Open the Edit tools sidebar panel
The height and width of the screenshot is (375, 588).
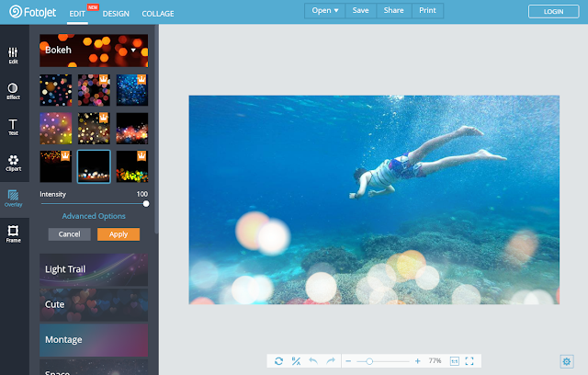13,55
